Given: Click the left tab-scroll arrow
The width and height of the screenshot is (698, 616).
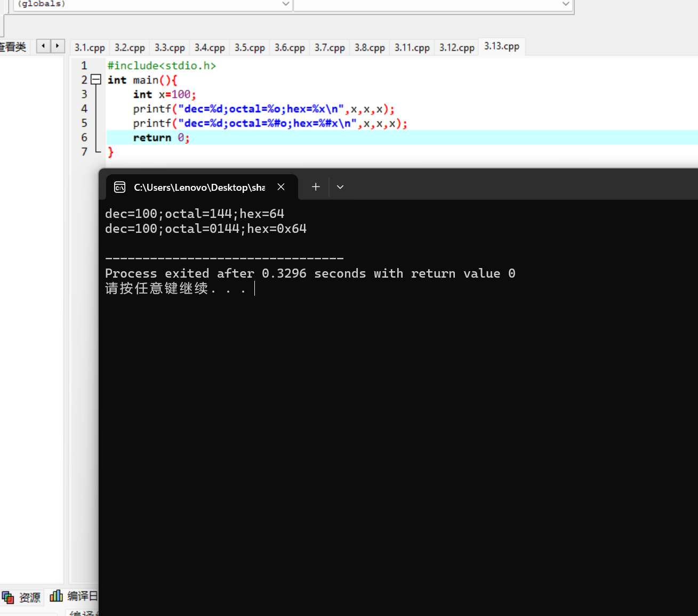Looking at the screenshot, I should (x=44, y=46).
